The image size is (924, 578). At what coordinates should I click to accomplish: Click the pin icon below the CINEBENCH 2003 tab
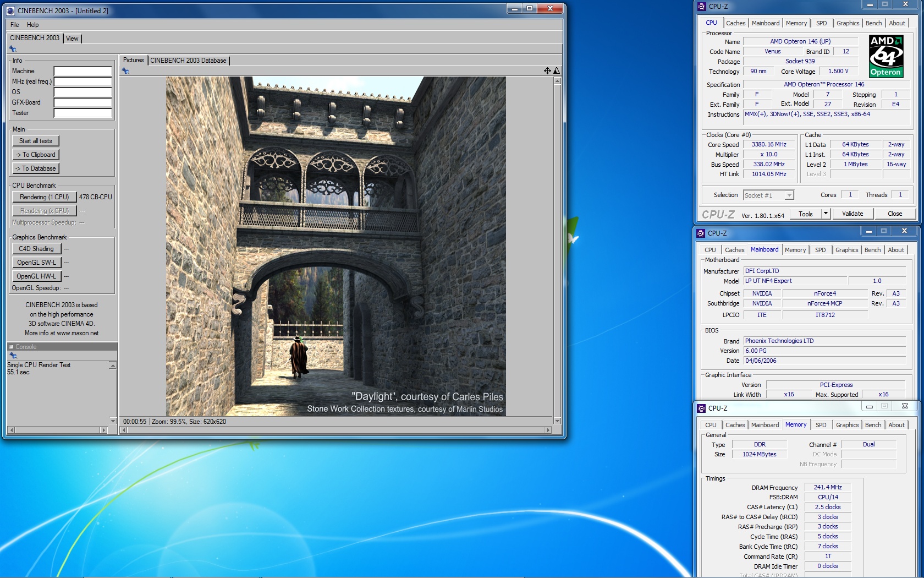13,49
